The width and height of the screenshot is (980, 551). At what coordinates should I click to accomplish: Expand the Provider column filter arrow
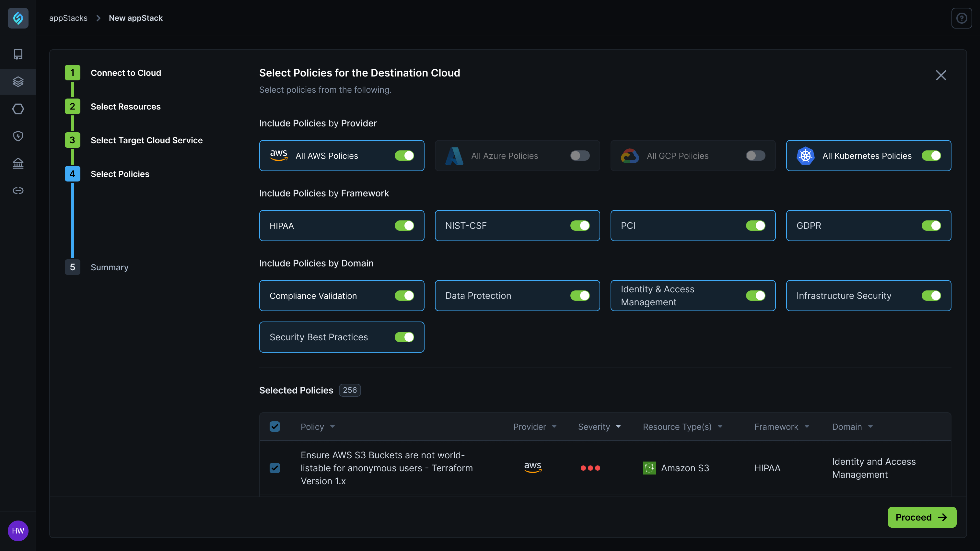point(554,427)
